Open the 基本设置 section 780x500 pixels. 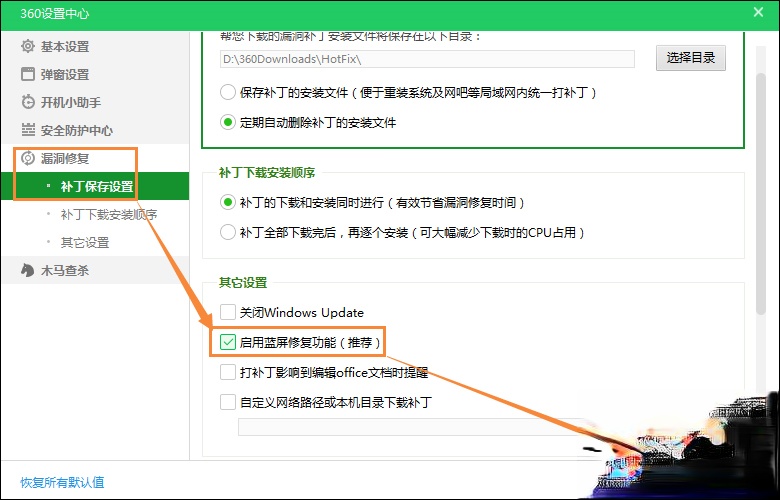(x=95, y=46)
